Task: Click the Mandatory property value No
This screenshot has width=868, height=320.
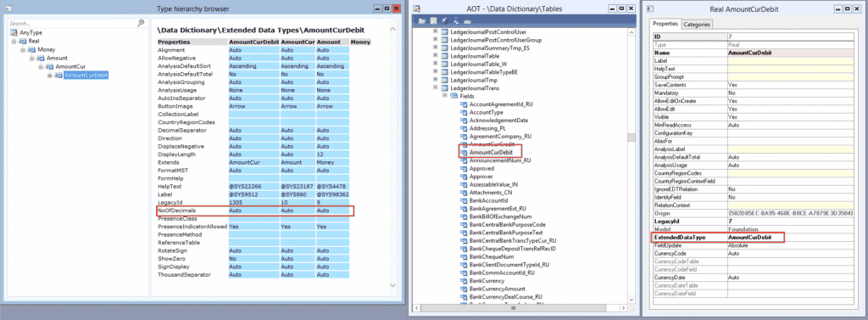Action: (x=791, y=93)
